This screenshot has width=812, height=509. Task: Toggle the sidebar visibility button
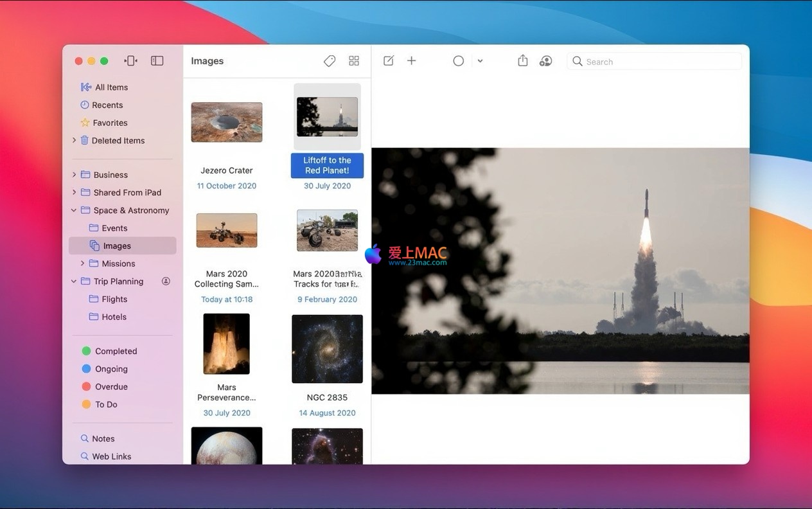pos(157,61)
